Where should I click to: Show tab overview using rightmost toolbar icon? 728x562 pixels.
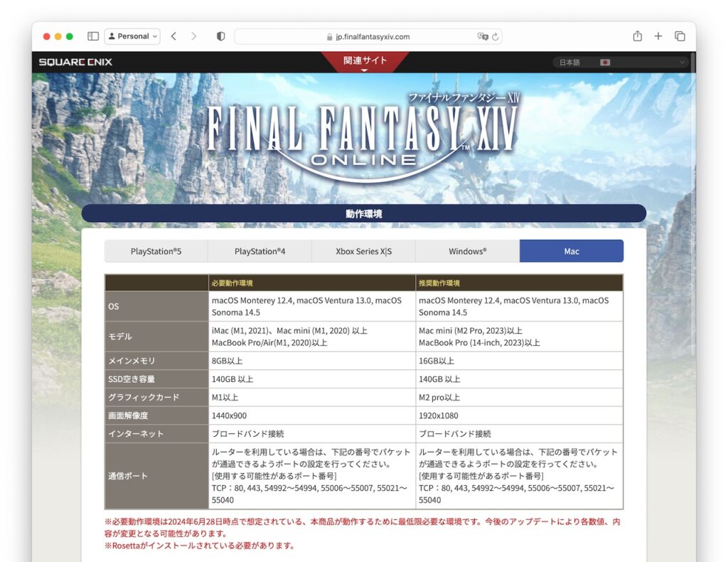pos(680,36)
